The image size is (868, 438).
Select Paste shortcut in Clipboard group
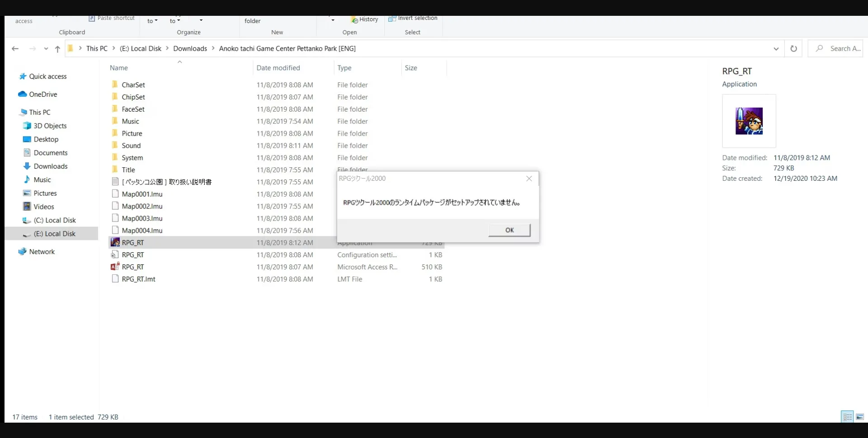point(112,18)
